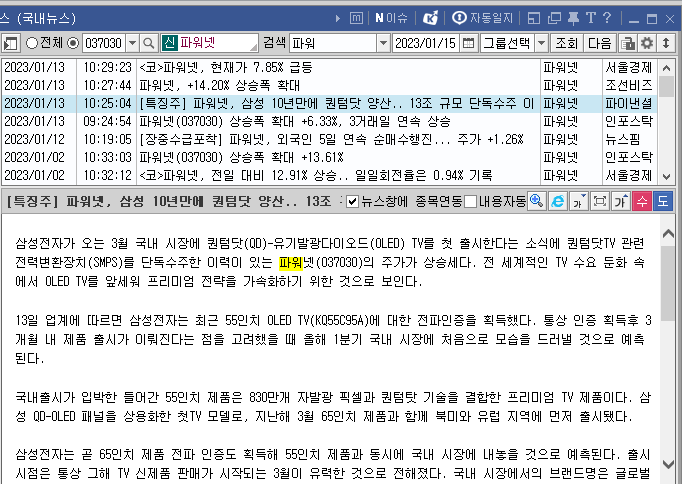The width and height of the screenshot is (682, 484).
Task: Click 파이낸셜 source in the highlighted row
Action: (629, 103)
